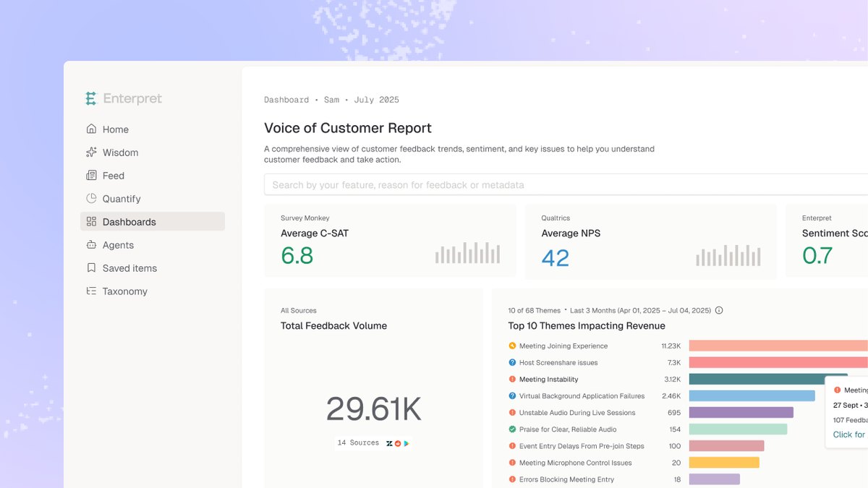Click the Zendesk source icon
Screen dimensions: 868x488
pos(390,443)
